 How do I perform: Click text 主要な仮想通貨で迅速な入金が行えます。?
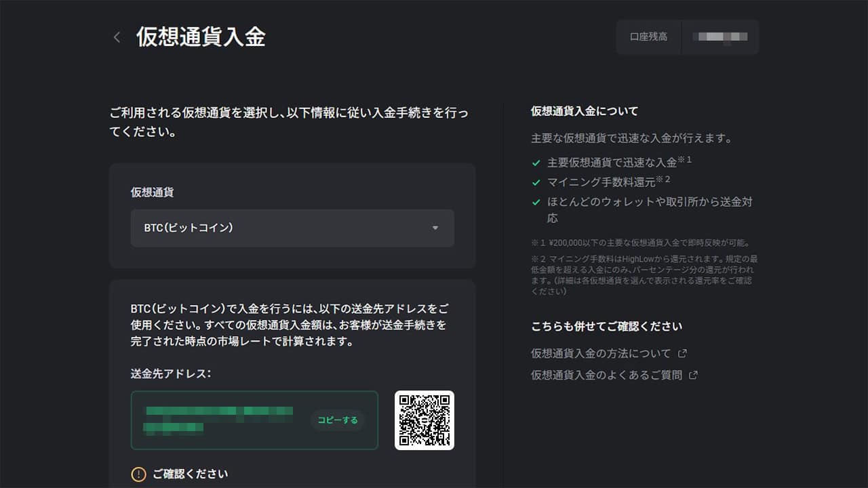pyautogui.click(x=632, y=138)
